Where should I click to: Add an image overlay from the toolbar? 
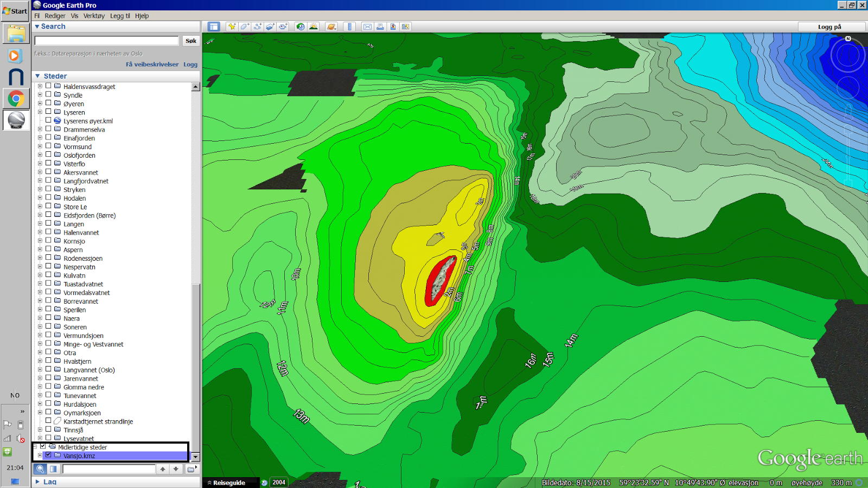270,27
